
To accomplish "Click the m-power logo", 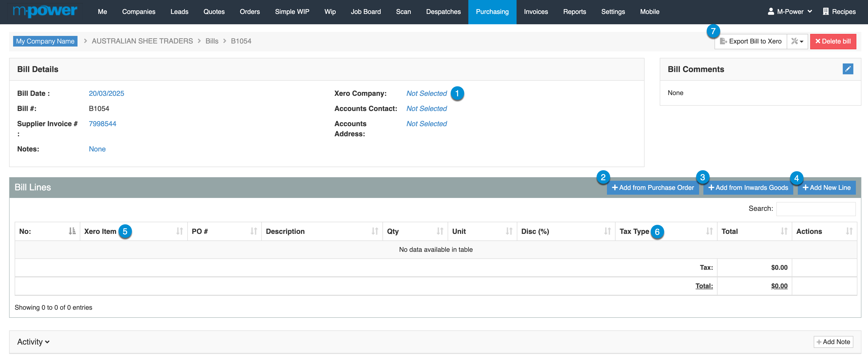I will pyautogui.click(x=45, y=11).
